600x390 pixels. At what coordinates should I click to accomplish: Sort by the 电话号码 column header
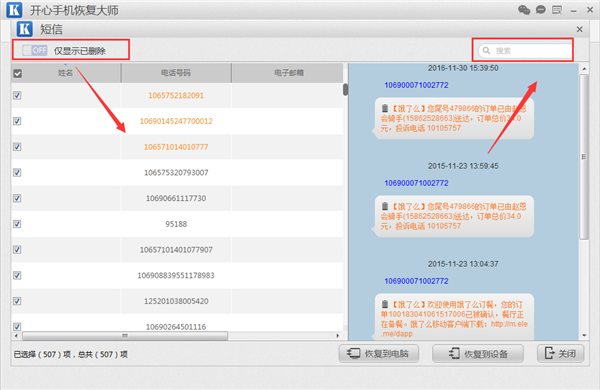click(x=176, y=73)
